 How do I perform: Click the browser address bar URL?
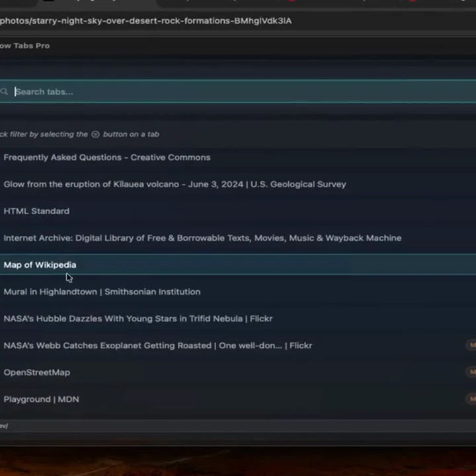click(x=145, y=20)
